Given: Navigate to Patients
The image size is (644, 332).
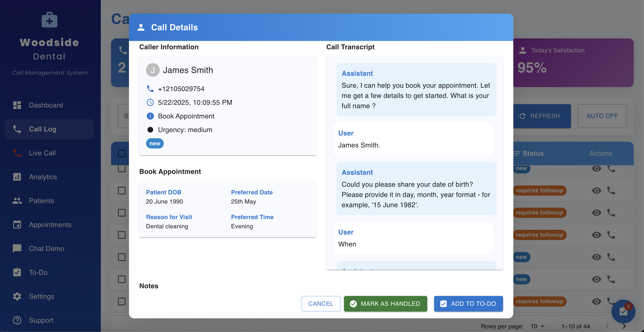Looking at the screenshot, I should click(x=50, y=201).
